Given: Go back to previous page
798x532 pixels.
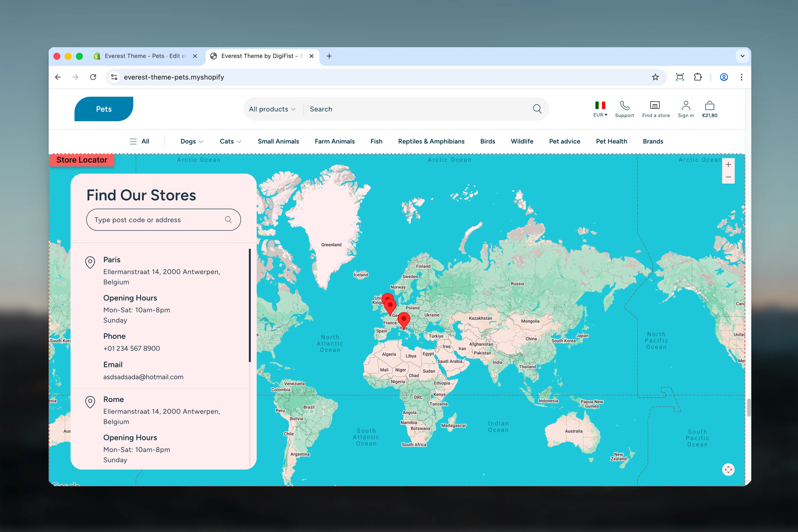Looking at the screenshot, I should click(x=58, y=77).
